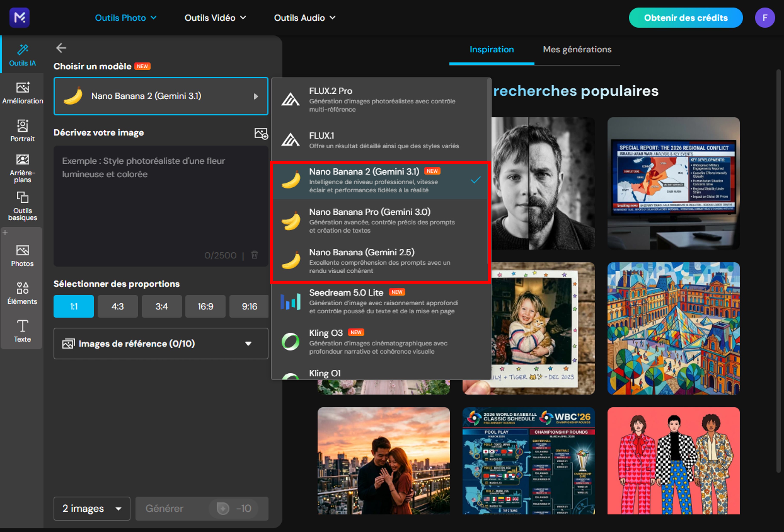Click the add image icon beside Décrivez votre image

pyautogui.click(x=261, y=133)
